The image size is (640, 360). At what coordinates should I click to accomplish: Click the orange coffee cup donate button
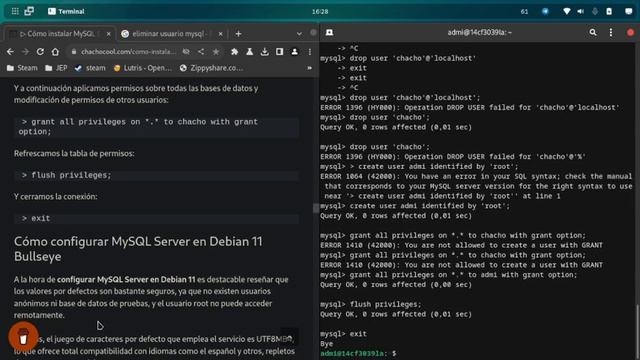click(x=23, y=337)
